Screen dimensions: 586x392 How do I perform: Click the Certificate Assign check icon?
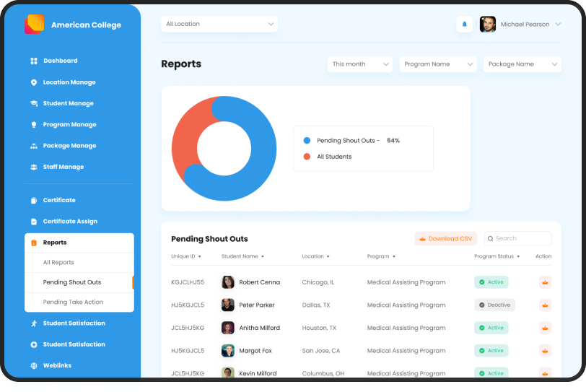(34, 222)
